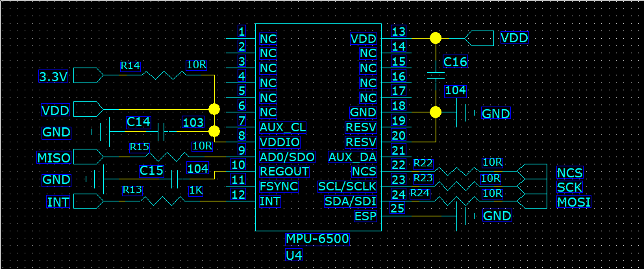Select the R22 designator text
The width and height of the screenshot is (644, 269).
point(423,163)
